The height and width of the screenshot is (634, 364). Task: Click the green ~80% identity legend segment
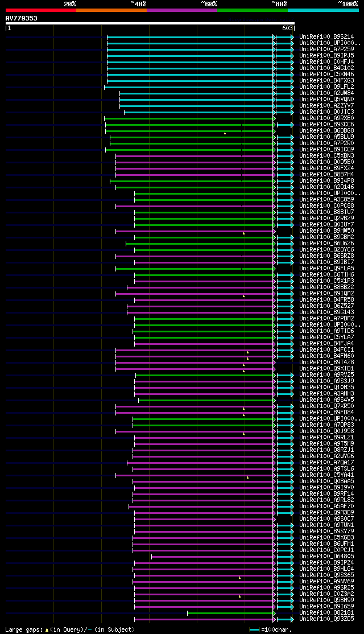[x=253, y=10]
